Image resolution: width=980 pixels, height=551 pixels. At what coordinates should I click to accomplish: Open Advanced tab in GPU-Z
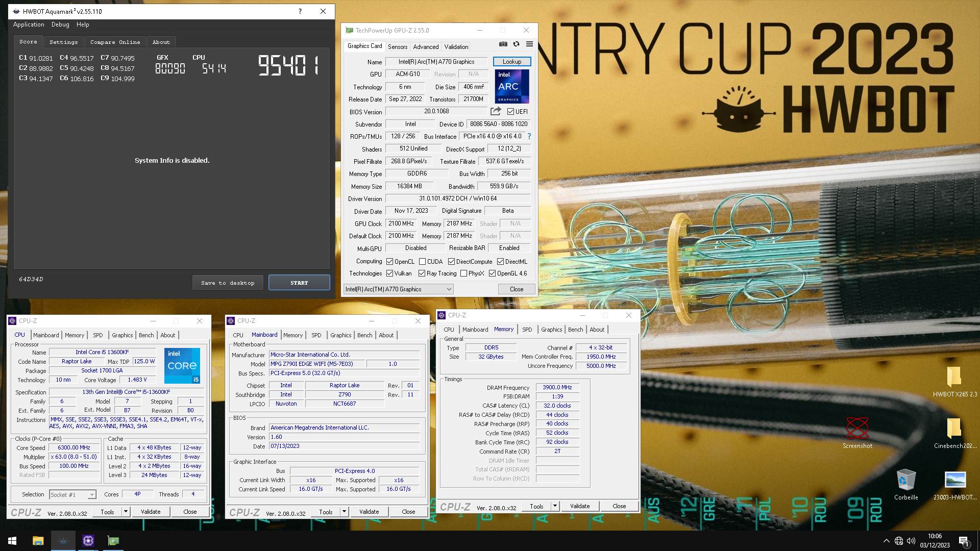[426, 46]
